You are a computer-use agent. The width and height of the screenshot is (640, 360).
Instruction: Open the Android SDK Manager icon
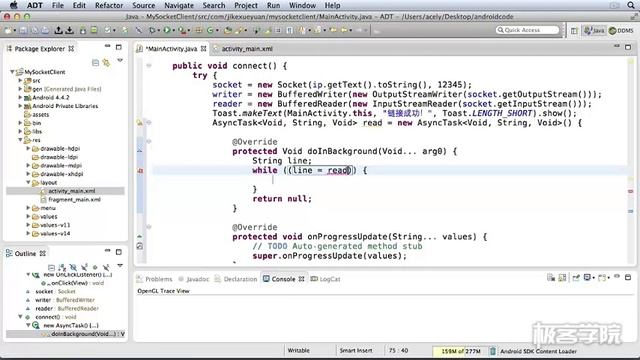pyautogui.click(x=83, y=30)
